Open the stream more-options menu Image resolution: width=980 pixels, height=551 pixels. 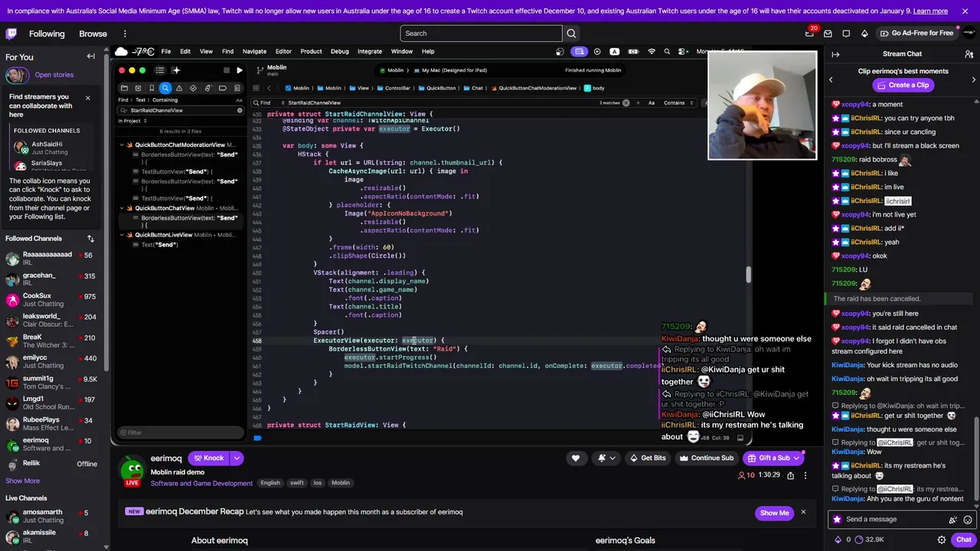(x=805, y=475)
